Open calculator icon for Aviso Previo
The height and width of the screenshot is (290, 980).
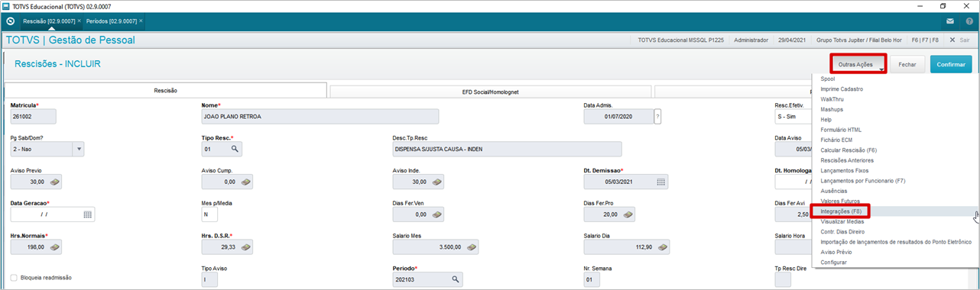click(x=55, y=182)
